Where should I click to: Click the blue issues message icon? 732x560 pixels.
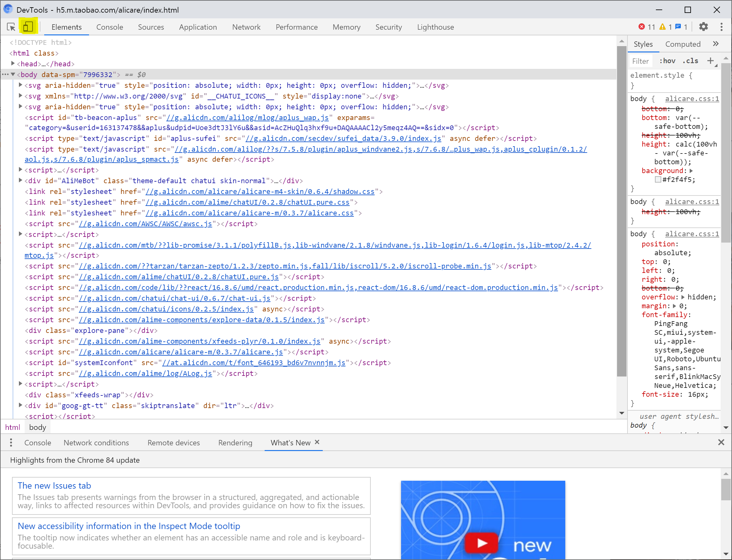coord(678,27)
